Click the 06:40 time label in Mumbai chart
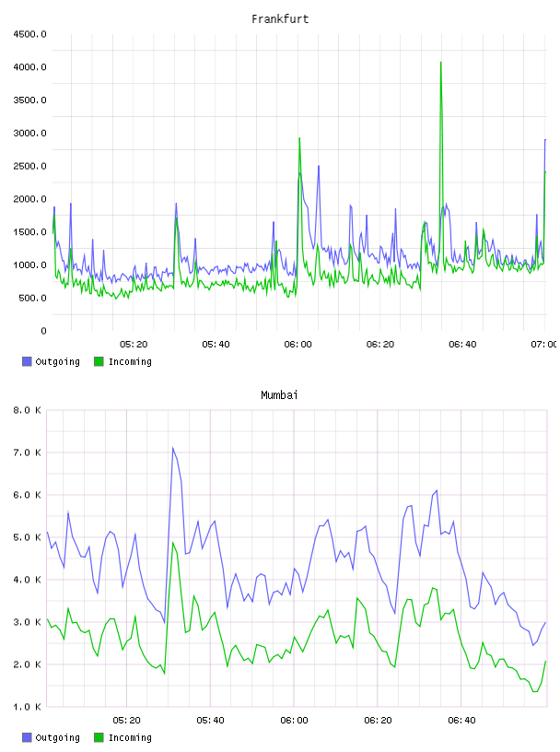Viewport: 560px width, 752px height. point(461,721)
